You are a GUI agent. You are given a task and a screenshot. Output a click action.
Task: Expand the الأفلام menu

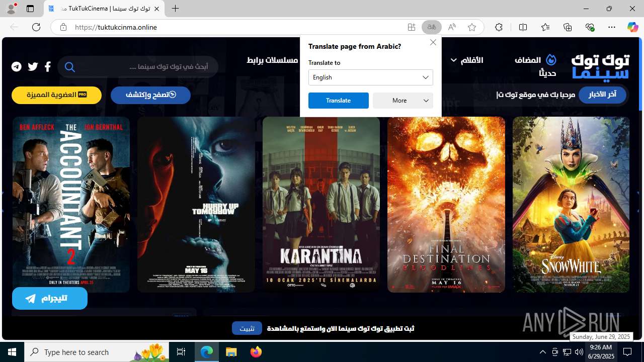pyautogui.click(x=466, y=60)
